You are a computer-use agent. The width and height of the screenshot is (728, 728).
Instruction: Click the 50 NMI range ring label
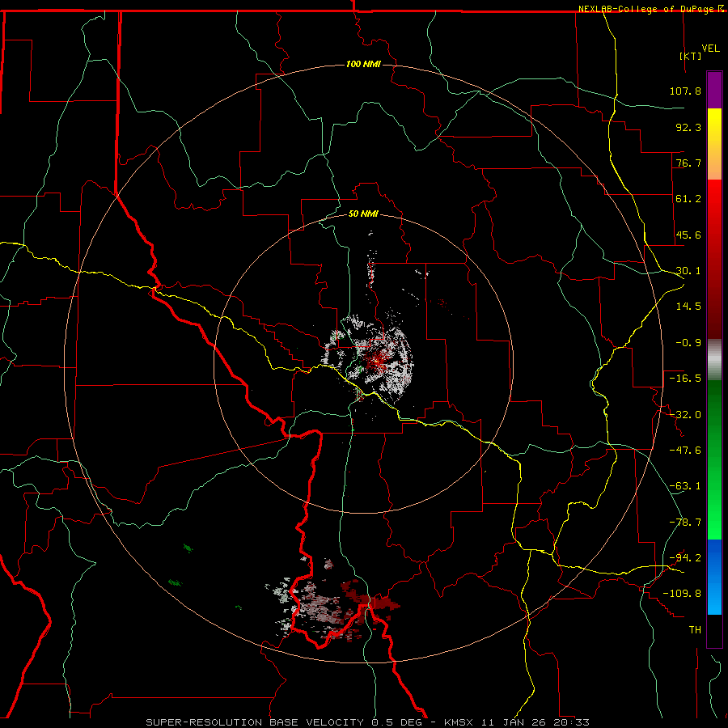tap(363, 214)
